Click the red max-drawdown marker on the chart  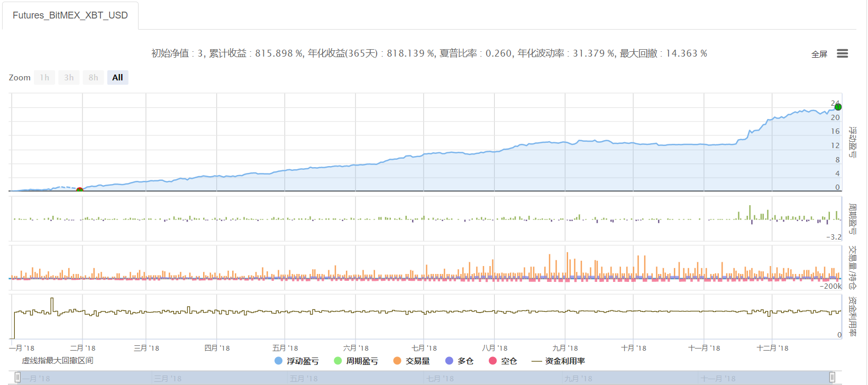coord(79,189)
